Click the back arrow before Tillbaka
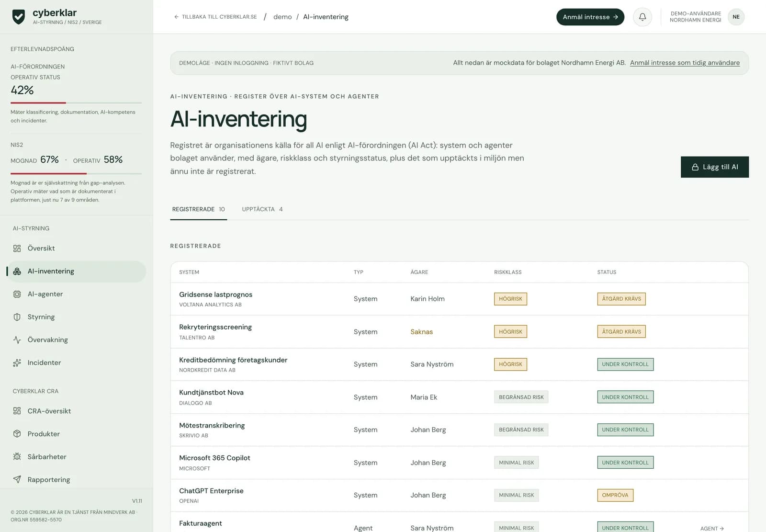Image resolution: width=766 pixels, height=532 pixels. 176,17
